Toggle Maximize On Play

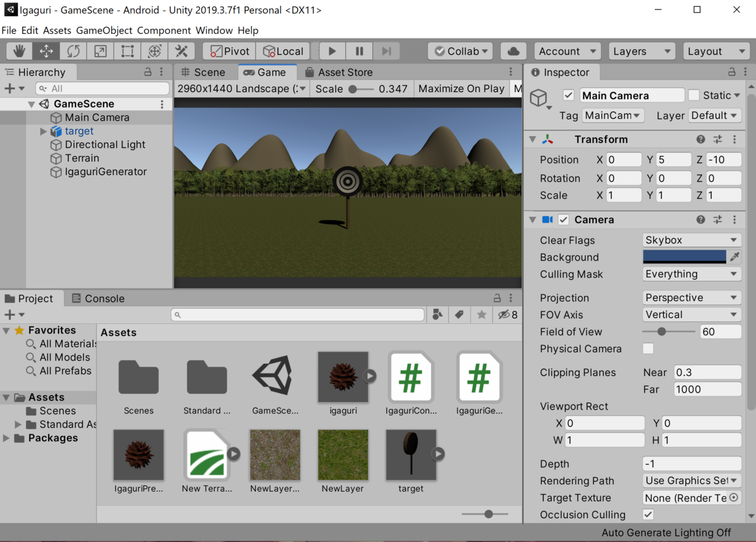coord(461,89)
